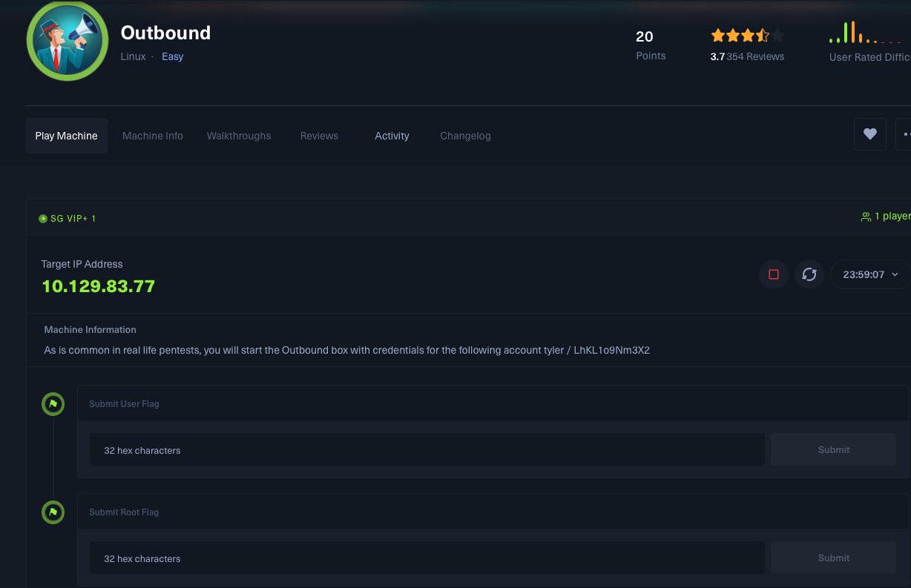911x588 pixels.
Task: Open the Machine Info tab
Action: tap(153, 136)
